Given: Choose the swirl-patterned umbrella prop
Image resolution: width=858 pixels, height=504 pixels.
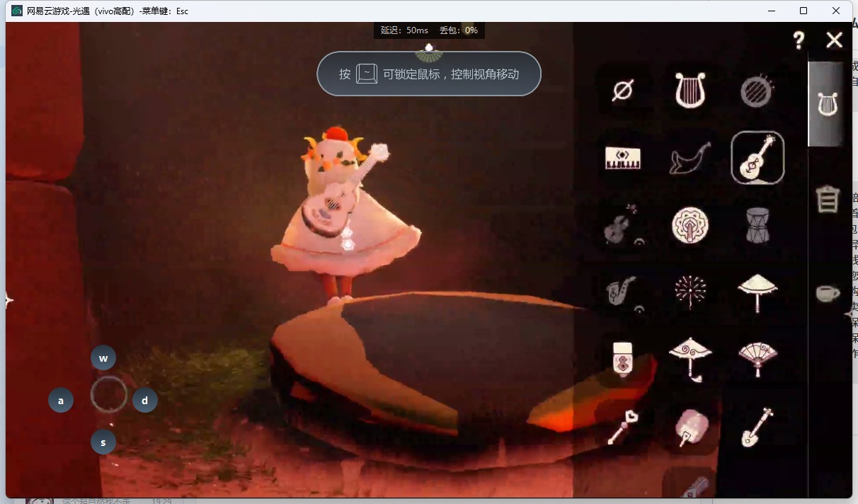Looking at the screenshot, I should tap(690, 358).
